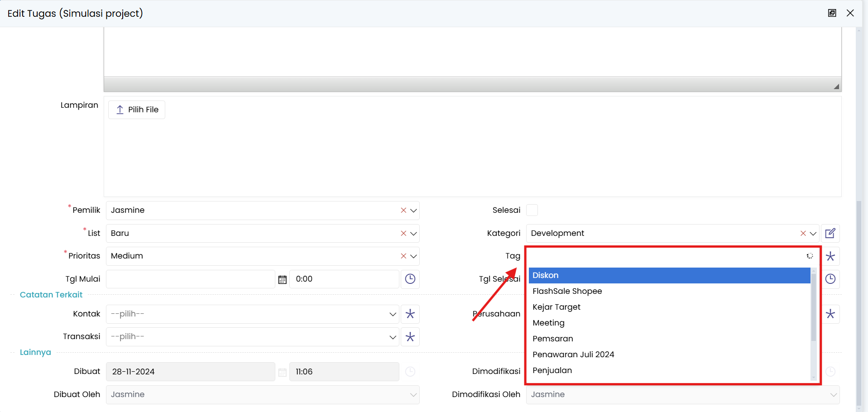Click the Tgl Mulai date input field
Image resolution: width=868 pixels, height=412 pixels.
(x=190, y=279)
